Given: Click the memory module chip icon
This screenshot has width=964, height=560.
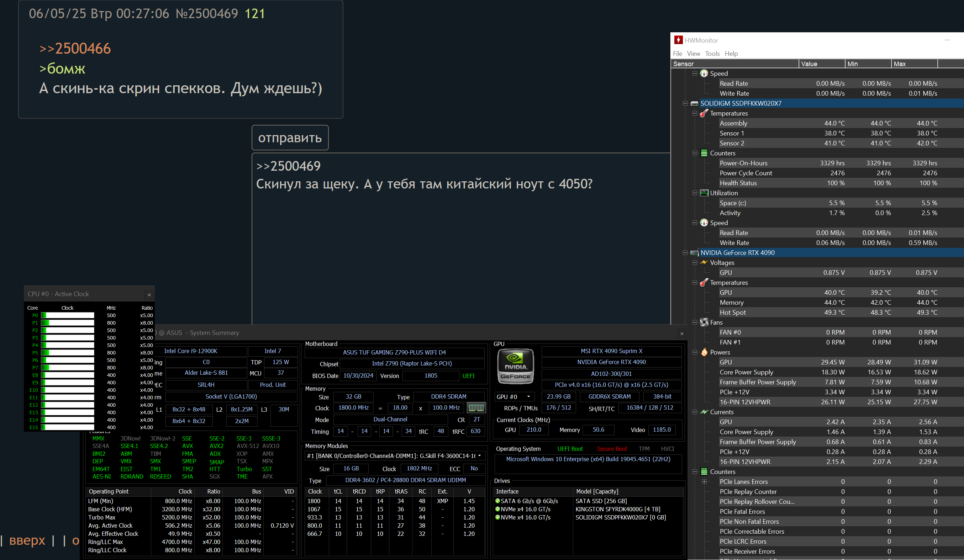Looking at the screenshot, I should (x=476, y=408).
